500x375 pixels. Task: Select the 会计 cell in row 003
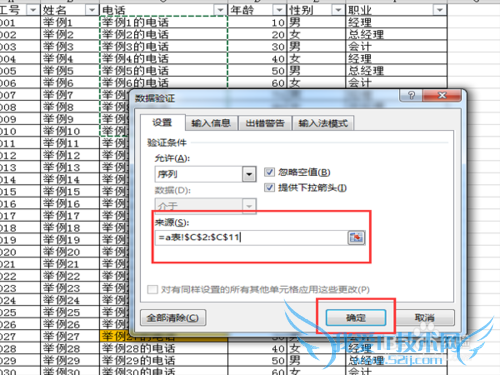[x=396, y=46]
